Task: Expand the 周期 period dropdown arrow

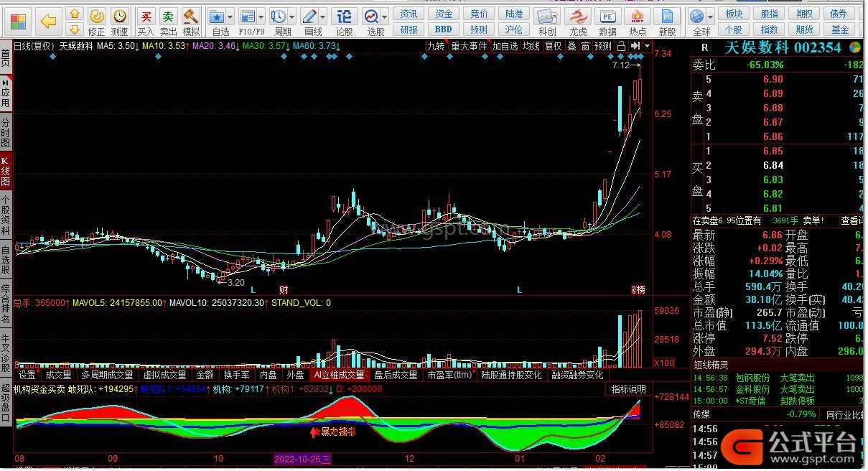Action: (x=291, y=17)
